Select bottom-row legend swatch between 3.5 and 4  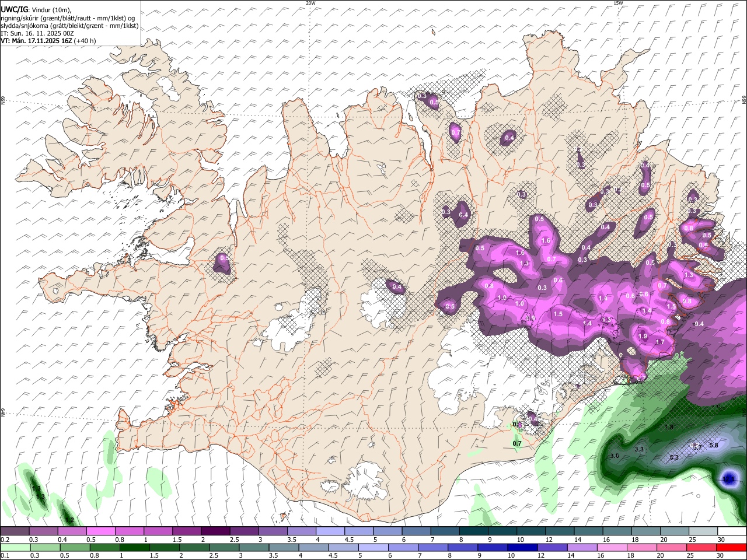[284, 547]
